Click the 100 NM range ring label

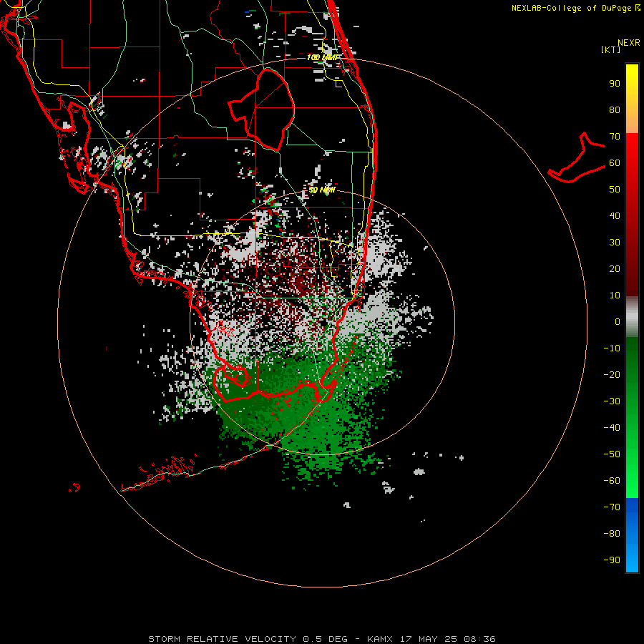pos(323,57)
